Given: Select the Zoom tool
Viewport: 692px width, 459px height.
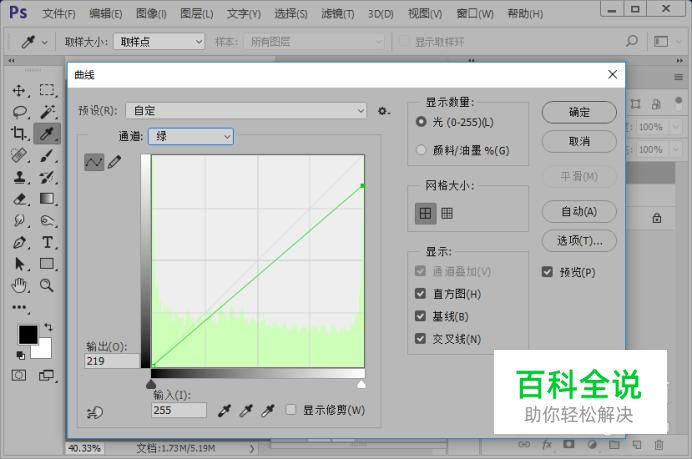Looking at the screenshot, I should pos(47,286).
